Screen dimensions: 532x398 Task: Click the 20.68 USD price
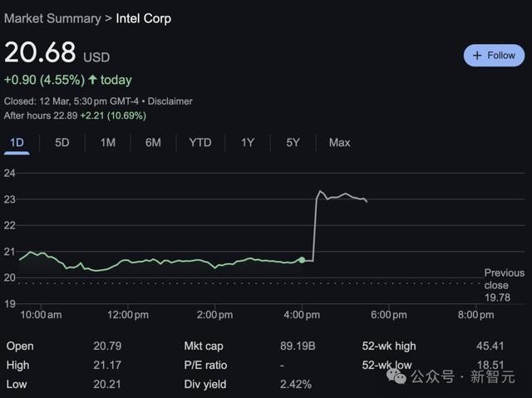40,52
